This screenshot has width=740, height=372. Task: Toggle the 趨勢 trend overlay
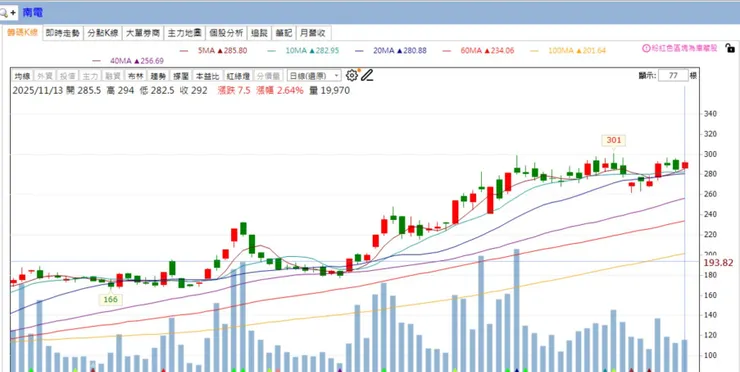(x=158, y=76)
